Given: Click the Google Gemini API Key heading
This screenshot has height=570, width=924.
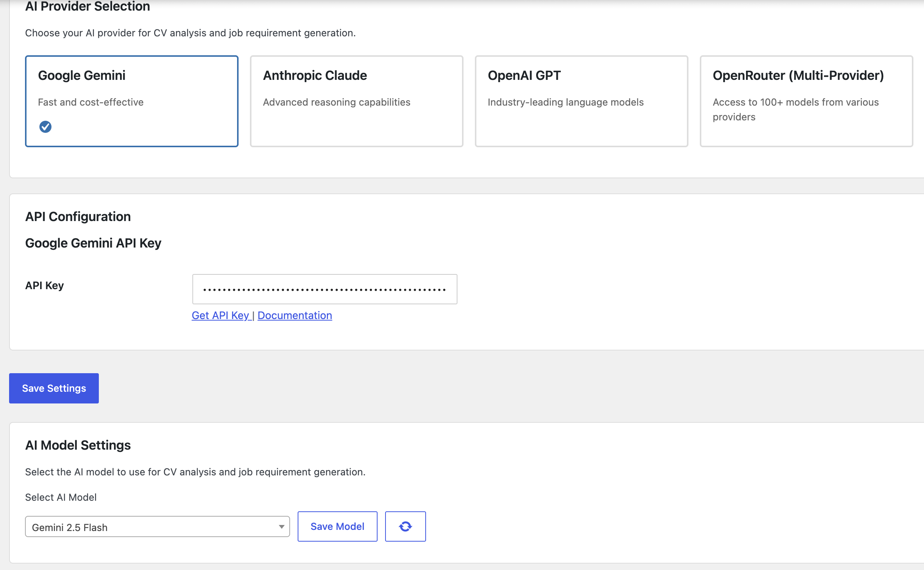Looking at the screenshot, I should [x=93, y=243].
